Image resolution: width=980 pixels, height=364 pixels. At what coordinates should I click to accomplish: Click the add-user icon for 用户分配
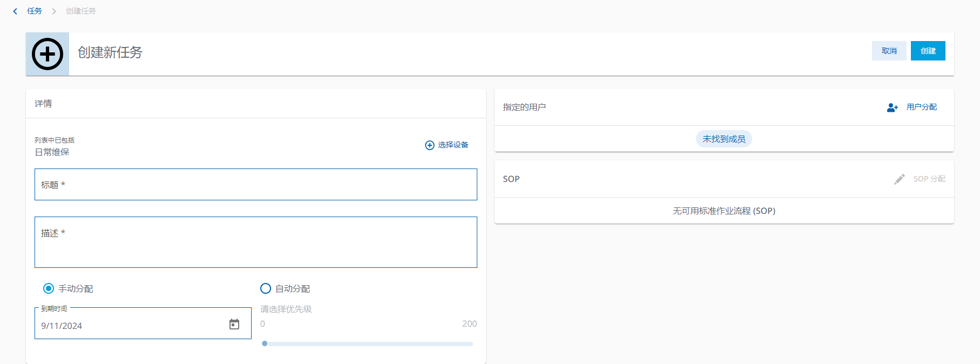892,107
